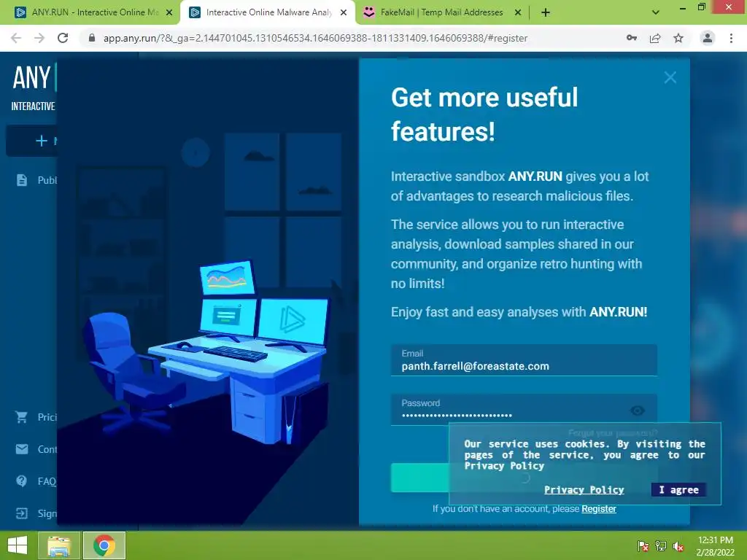Close the first ANY.RUN tab
Image resolution: width=747 pixels, height=560 pixels.
[169, 13]
